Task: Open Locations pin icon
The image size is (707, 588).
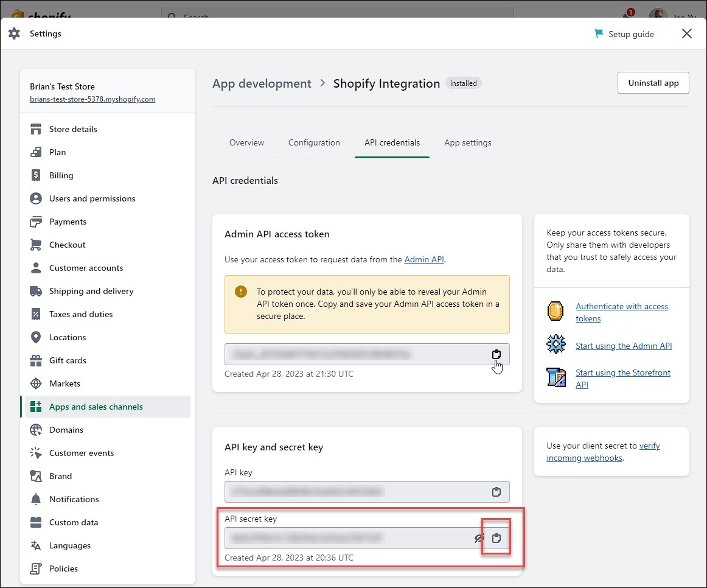Action: [x=36, y=337]
